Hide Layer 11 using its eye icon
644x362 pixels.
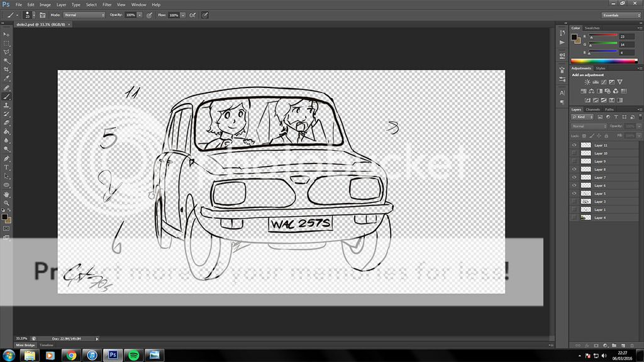(x=574, y=145)
